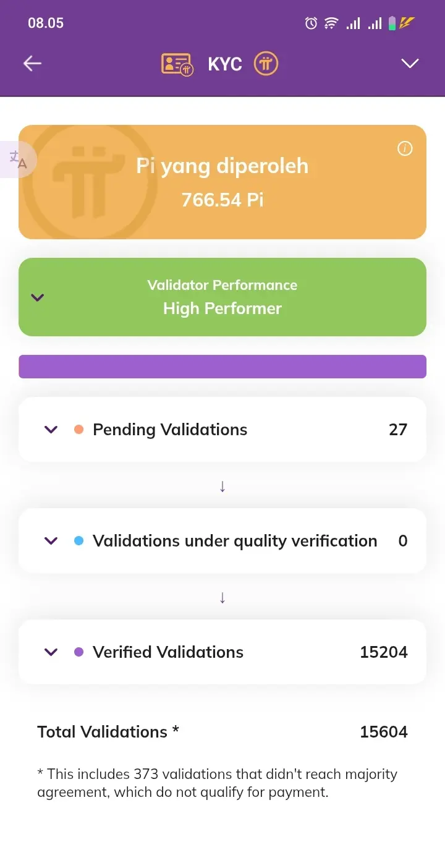
Task: Tap the back arrow in header
Action: [x=32, y=63]
